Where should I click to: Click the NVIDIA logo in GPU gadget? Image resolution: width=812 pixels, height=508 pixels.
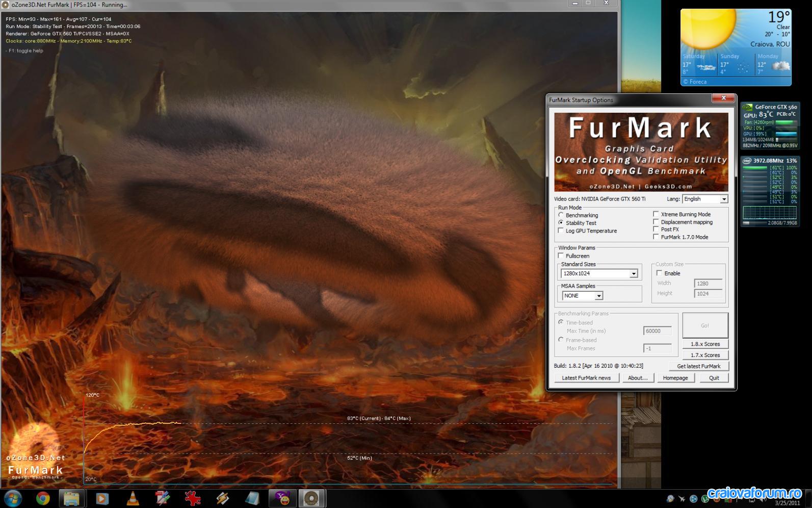click(x=747, y=107)
